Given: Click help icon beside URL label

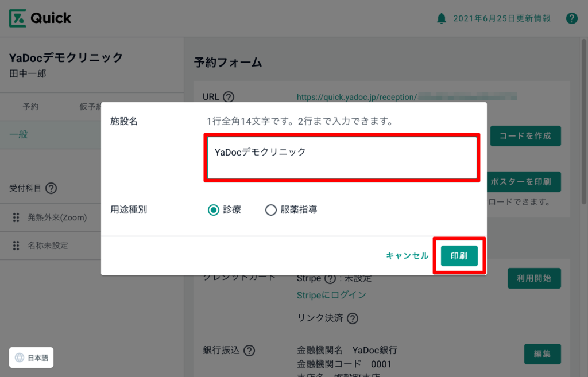Looking at the screenshot, I should coord(229,97).
